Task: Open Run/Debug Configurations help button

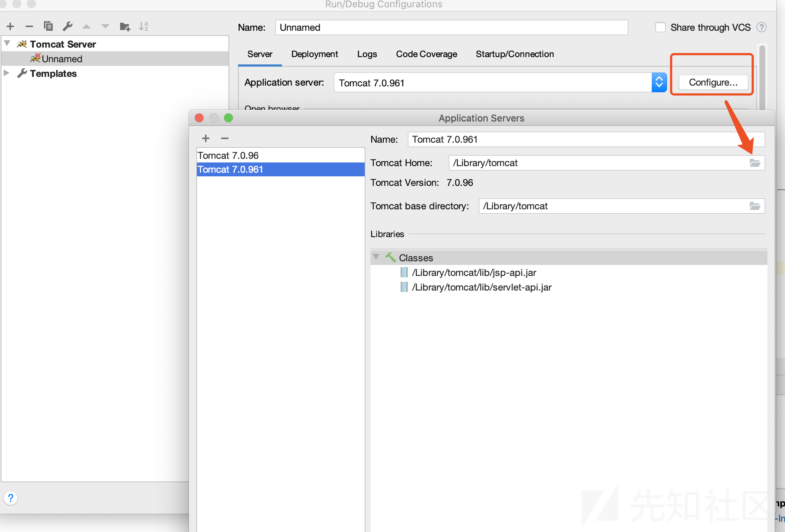Action: (11, 498)
